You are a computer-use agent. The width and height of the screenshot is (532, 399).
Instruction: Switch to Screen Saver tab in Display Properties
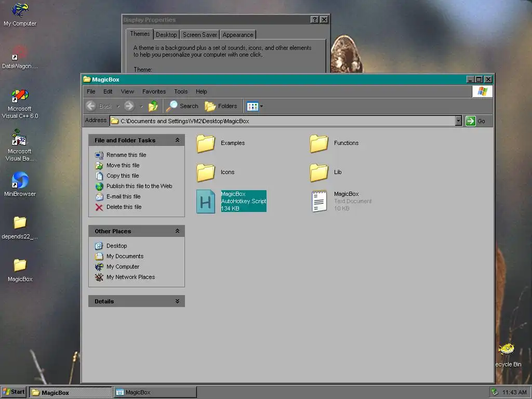199,35
